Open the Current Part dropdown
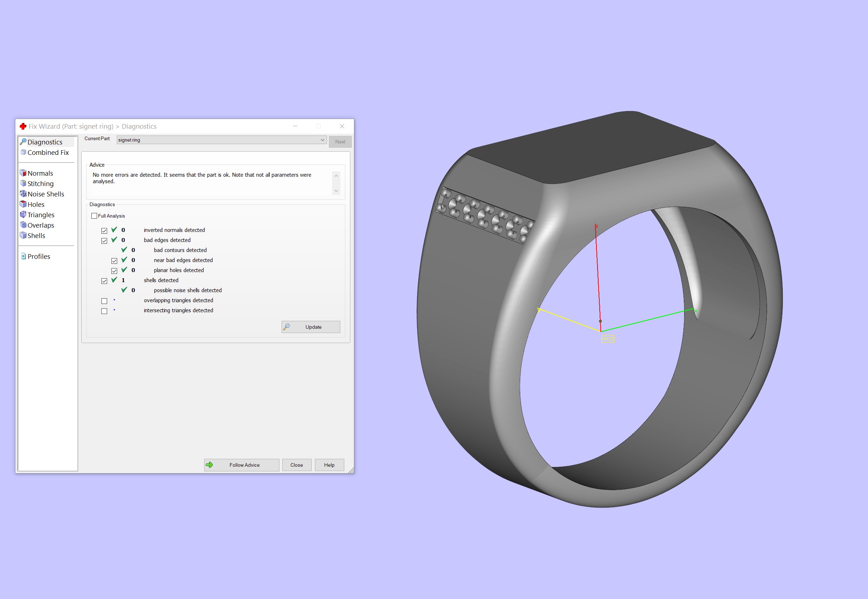 pos(221,140)
